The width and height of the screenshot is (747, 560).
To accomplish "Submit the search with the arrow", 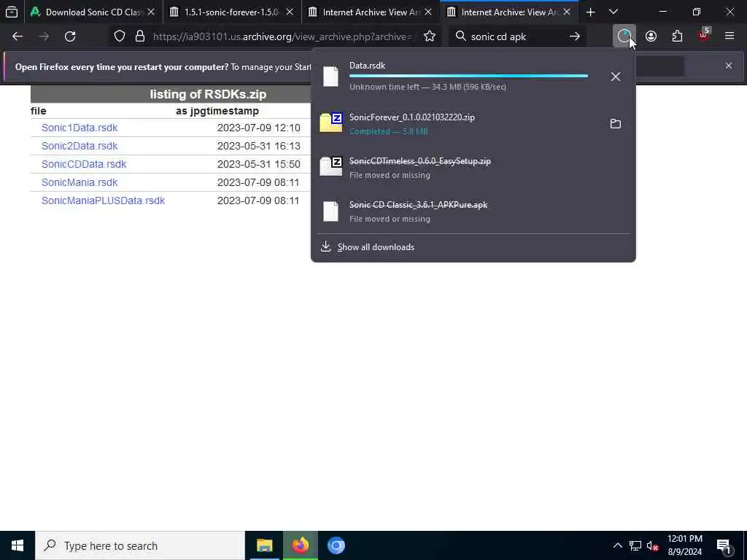I will point(575,36).
